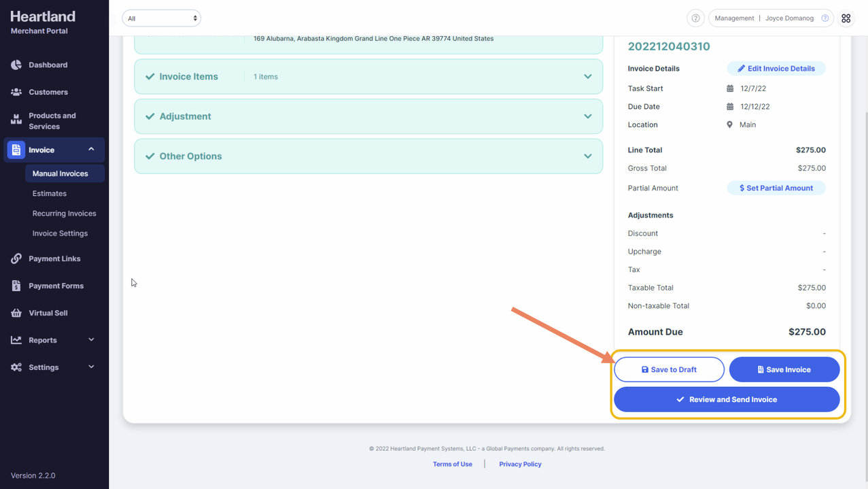Expand the Adjustment section

pyautogui.click(x=587, y=116)
